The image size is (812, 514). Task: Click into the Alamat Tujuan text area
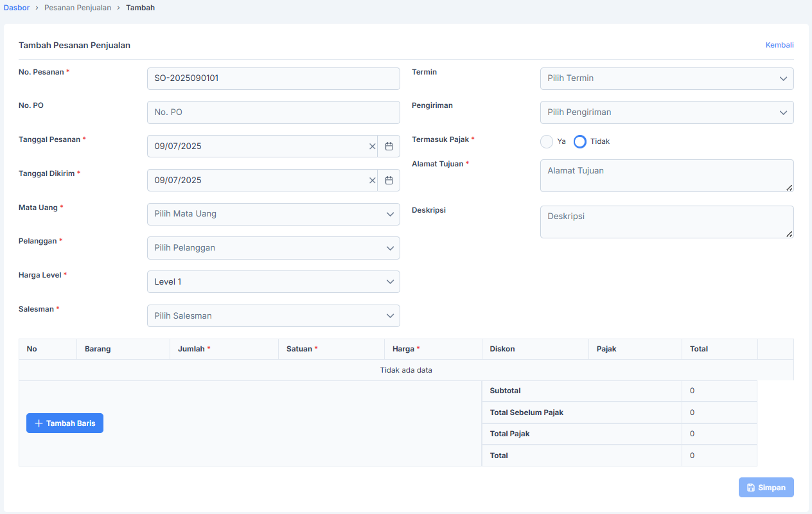[666, 175]
